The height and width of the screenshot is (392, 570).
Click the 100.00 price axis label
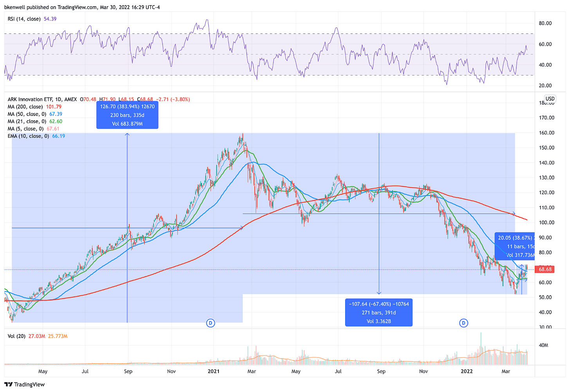pyautogui.click(x=547, y=222)
